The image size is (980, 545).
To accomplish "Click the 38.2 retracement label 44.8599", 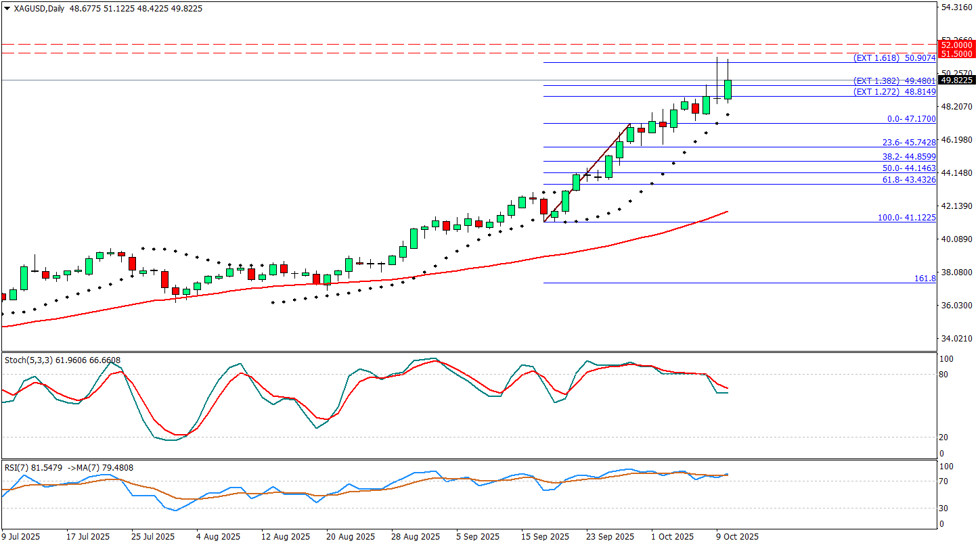I will [x=909, y=157].
